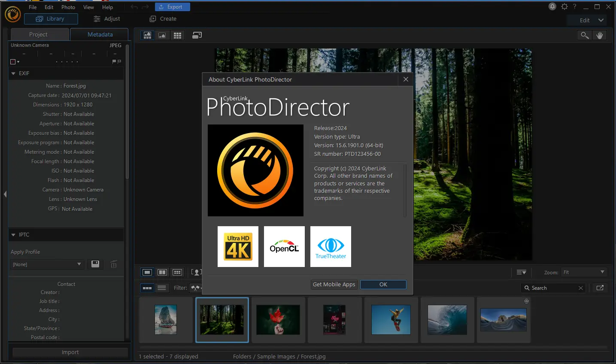This screenshot has width=616, height=364.
Task: Open the Apply Profile dropdown
Action: (47, 264)
